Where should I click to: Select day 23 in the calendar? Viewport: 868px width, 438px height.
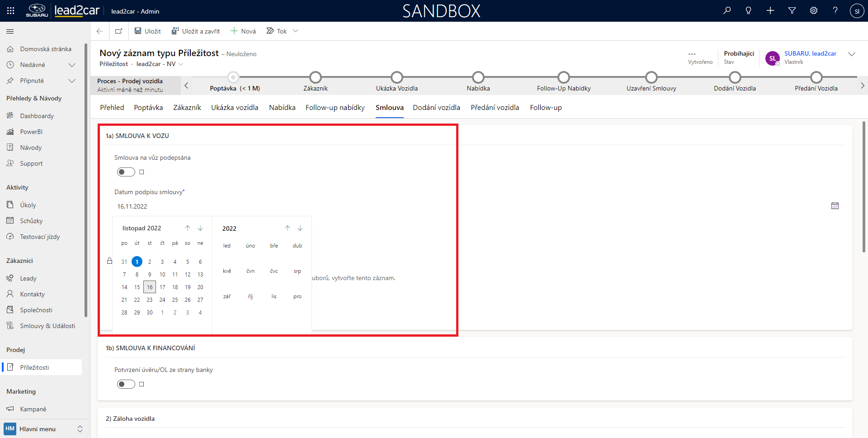click(150, 300)
